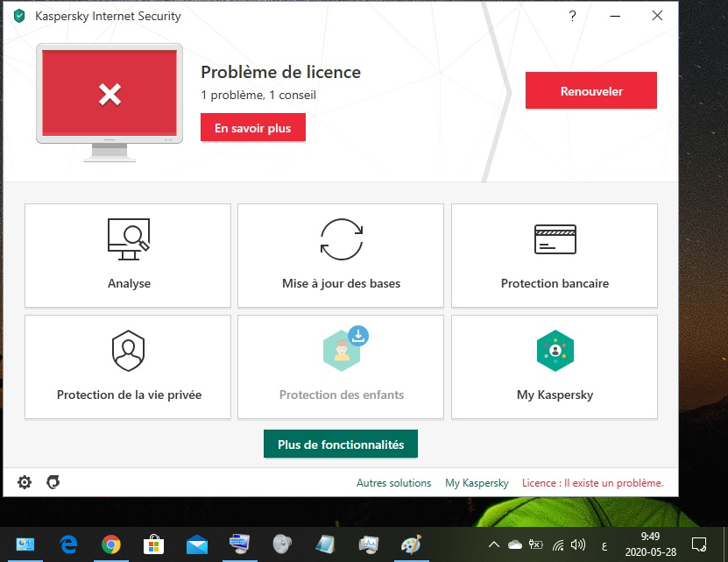Click the battery status tray icon
728x562 pixels.
[536, 544]
